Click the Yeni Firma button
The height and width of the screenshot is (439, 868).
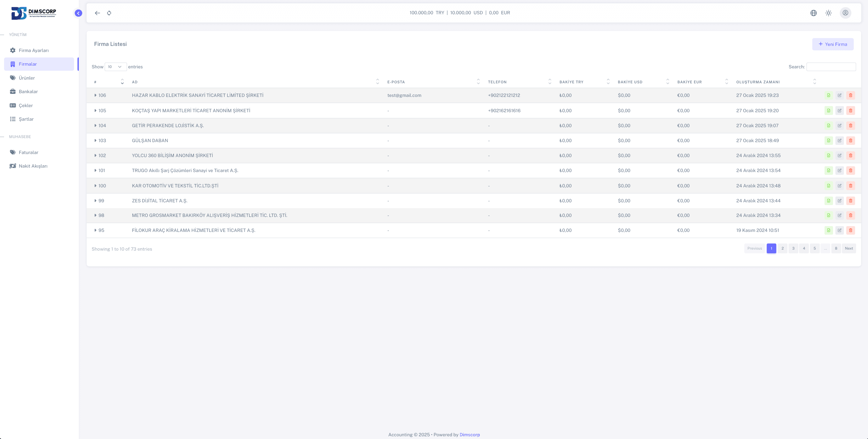pos(833,44)
